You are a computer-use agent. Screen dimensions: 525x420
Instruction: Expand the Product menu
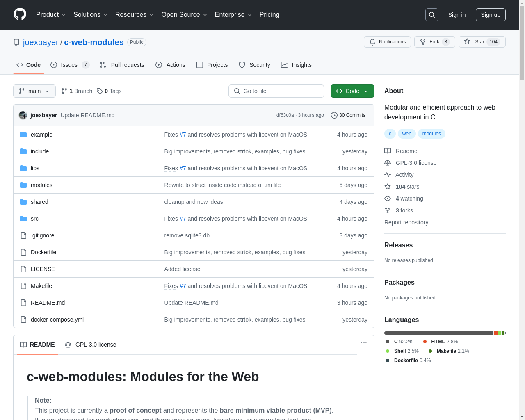pyautogui.click(x=51, y=15)
